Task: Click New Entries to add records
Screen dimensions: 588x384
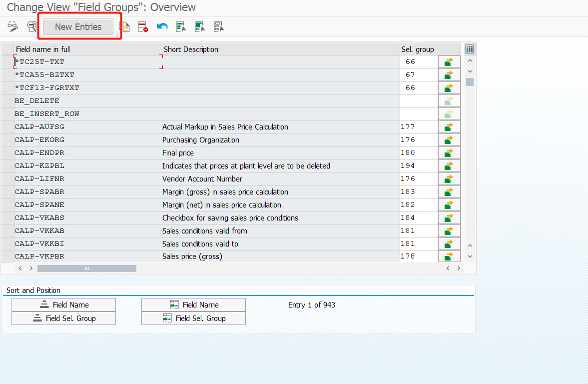Action: (x=78, y=26)
